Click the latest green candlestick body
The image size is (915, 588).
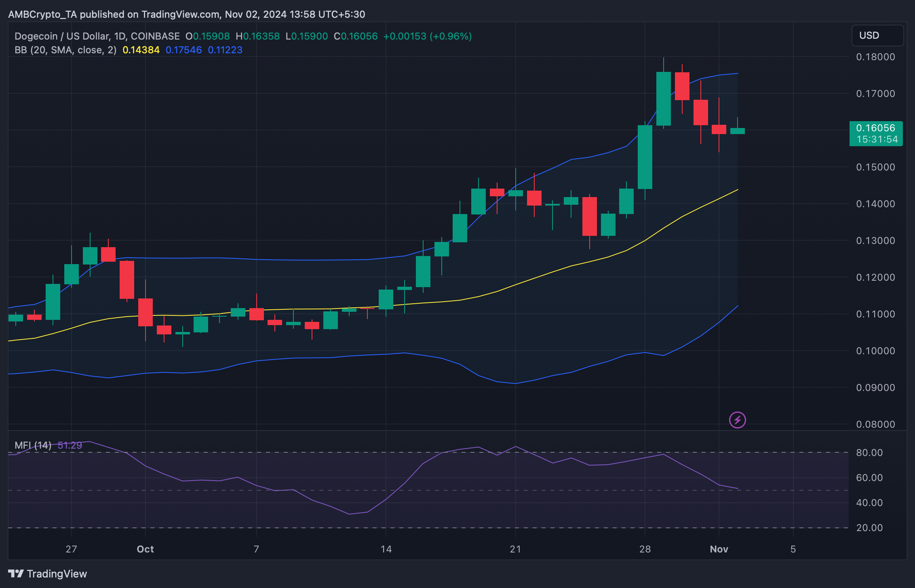[737, 131]
